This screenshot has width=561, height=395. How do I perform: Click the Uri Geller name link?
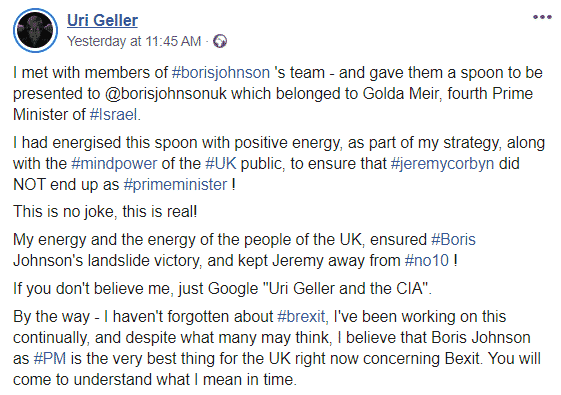102,20
